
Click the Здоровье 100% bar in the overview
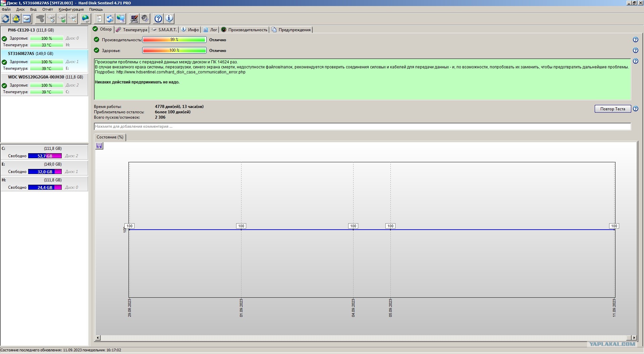[174, 51]
